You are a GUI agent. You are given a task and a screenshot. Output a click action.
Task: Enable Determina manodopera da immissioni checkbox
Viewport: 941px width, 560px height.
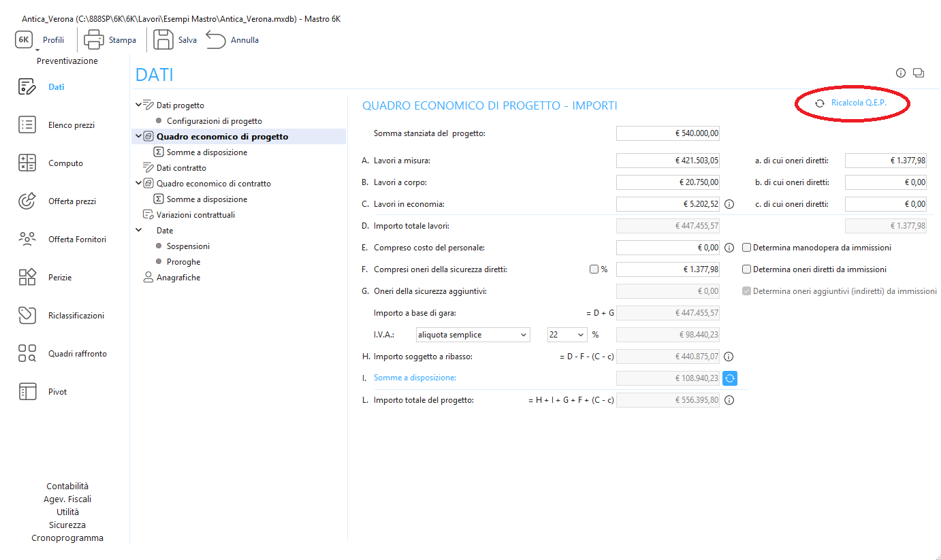click(747, 248)
